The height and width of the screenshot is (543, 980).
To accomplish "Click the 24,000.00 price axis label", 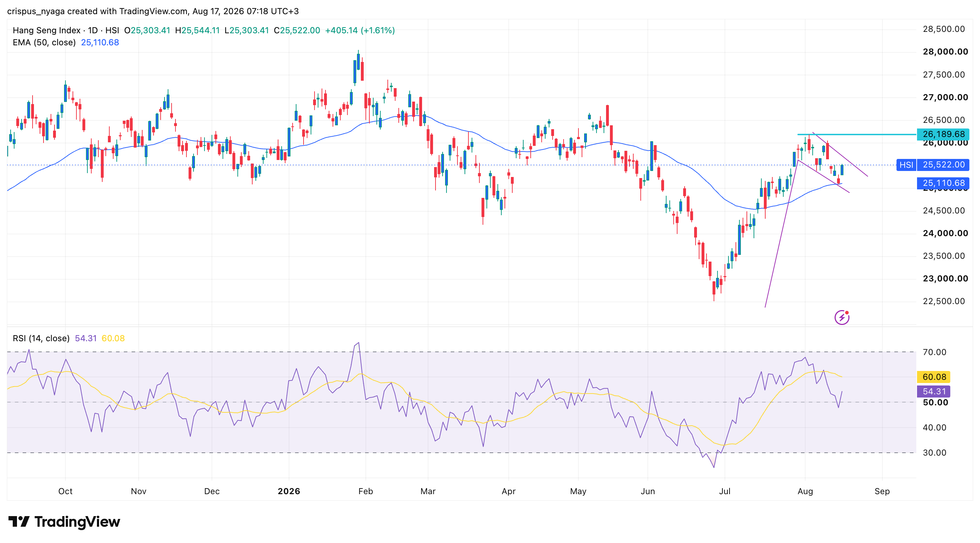I will click(945, 233).
